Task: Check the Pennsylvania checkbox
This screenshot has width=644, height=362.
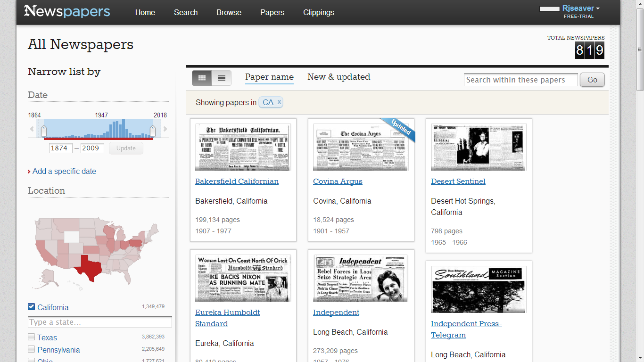Action: click(x=31, y=349)
